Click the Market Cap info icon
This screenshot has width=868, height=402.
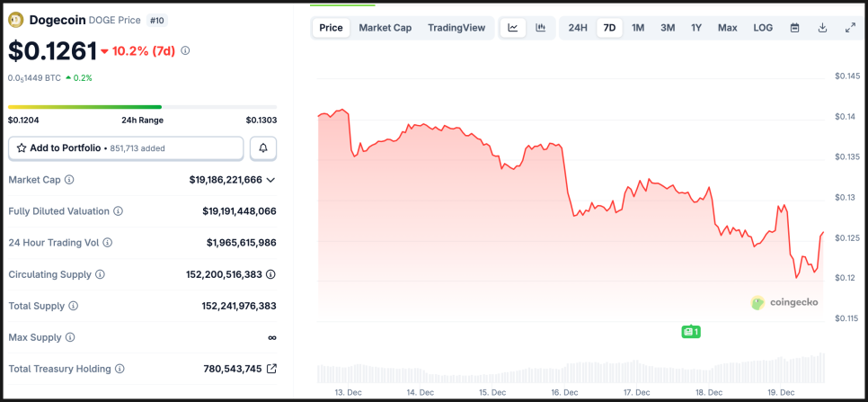pyautogui.click(x=69, y=180)
